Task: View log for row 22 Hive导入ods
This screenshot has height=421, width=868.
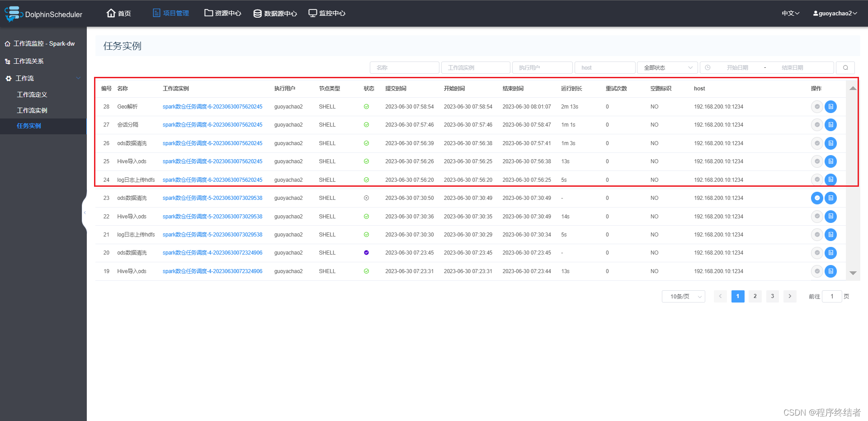Action: pos(830,217)
